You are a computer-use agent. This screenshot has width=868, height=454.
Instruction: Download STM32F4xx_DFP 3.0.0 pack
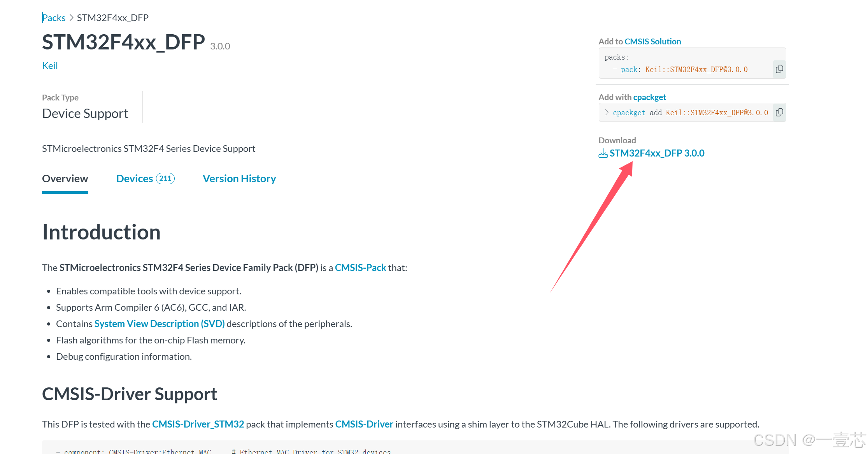[x=657, y=153]
